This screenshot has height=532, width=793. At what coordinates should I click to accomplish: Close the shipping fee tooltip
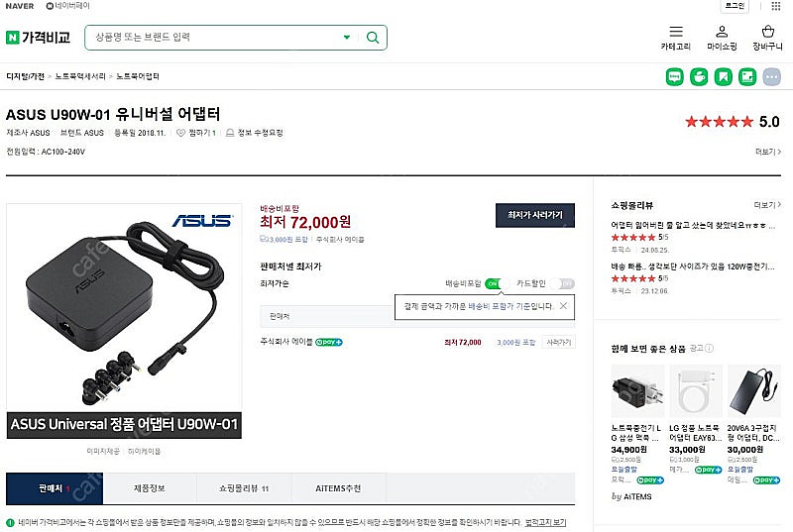coord(563,306)
